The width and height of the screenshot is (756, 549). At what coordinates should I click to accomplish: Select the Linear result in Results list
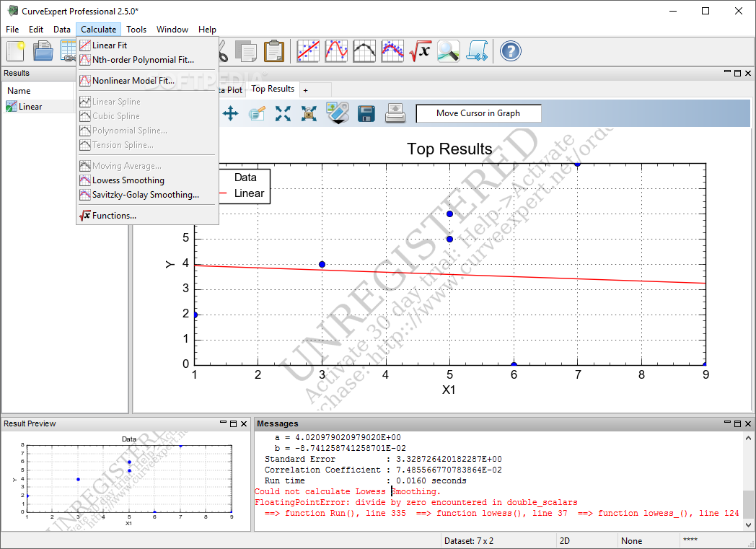click(x=30, y=107)
